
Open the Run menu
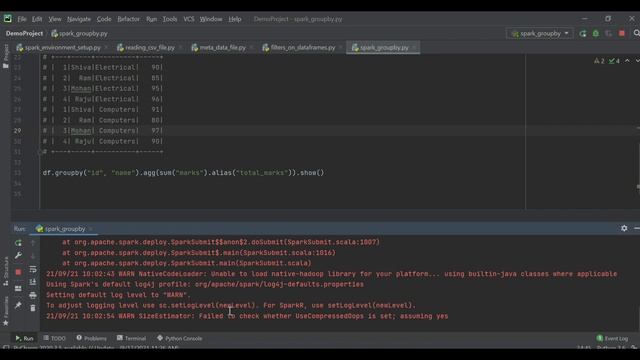click(x=151, y=19)
